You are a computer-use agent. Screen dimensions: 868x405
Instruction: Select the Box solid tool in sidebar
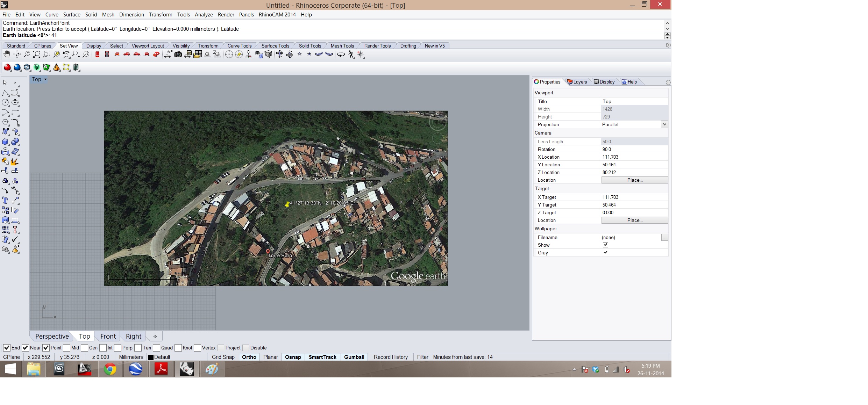pyautogui.click(x=5, y=142)
